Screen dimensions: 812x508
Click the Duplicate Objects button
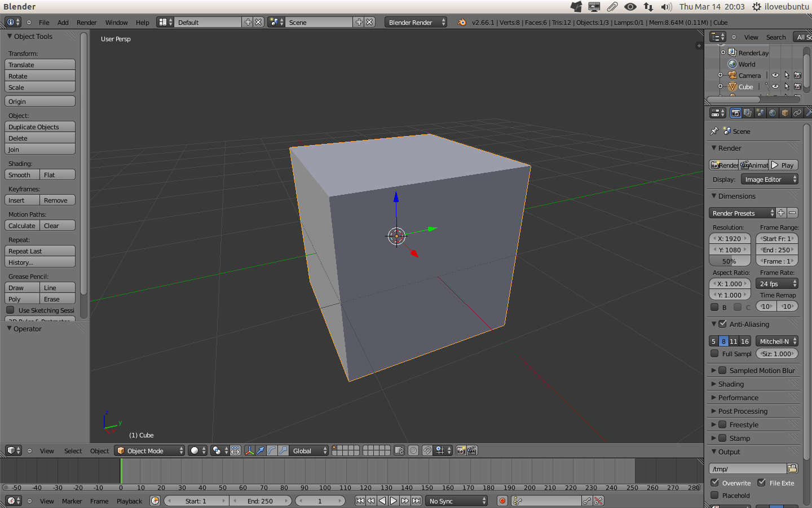pyautogui.click(x=40, y=127)
